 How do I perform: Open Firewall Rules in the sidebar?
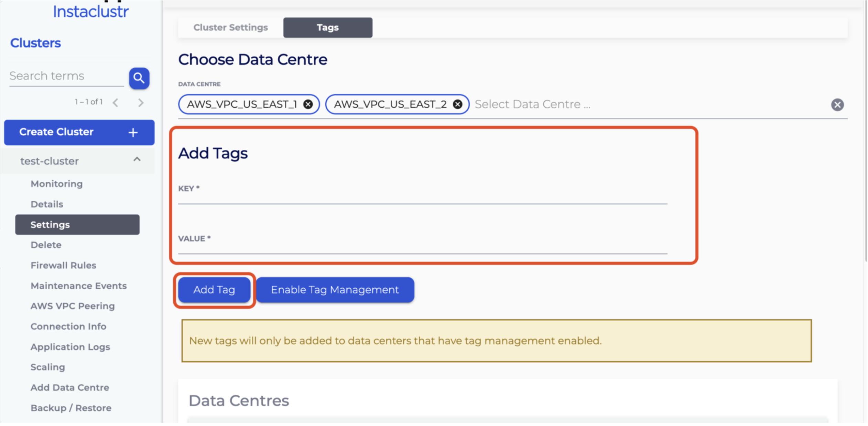coord(63,266)
